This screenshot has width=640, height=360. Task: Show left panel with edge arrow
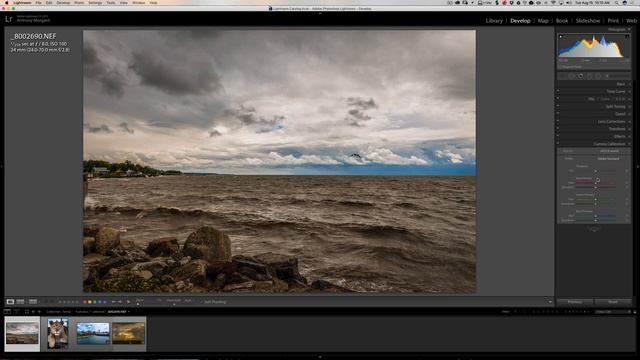coord(2,167)
